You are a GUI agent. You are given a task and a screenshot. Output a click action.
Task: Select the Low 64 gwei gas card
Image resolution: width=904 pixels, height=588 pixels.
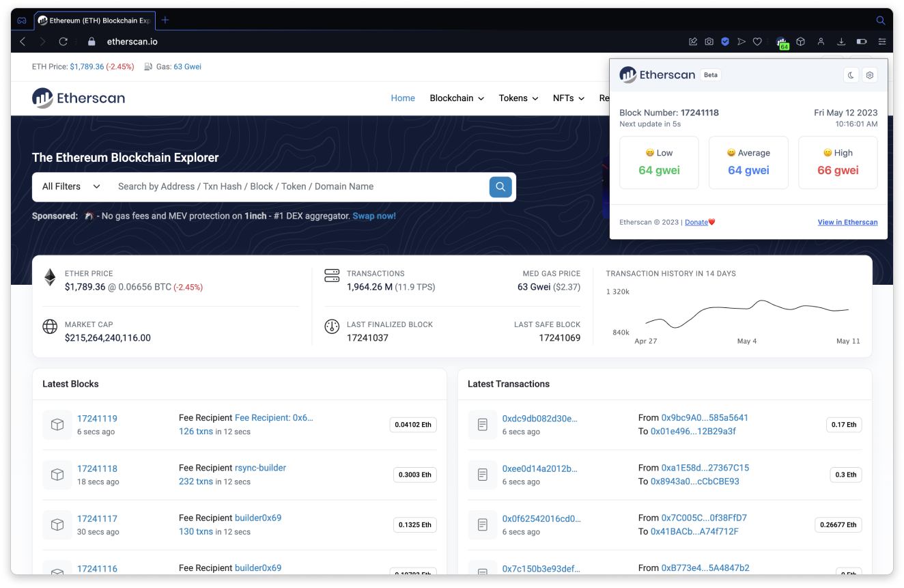click(x=659, y=163)
